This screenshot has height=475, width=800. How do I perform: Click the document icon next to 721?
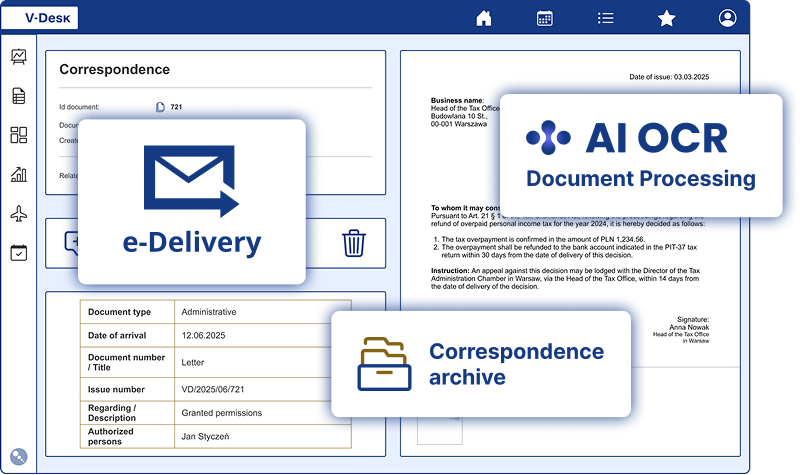[x=160, y=107]
